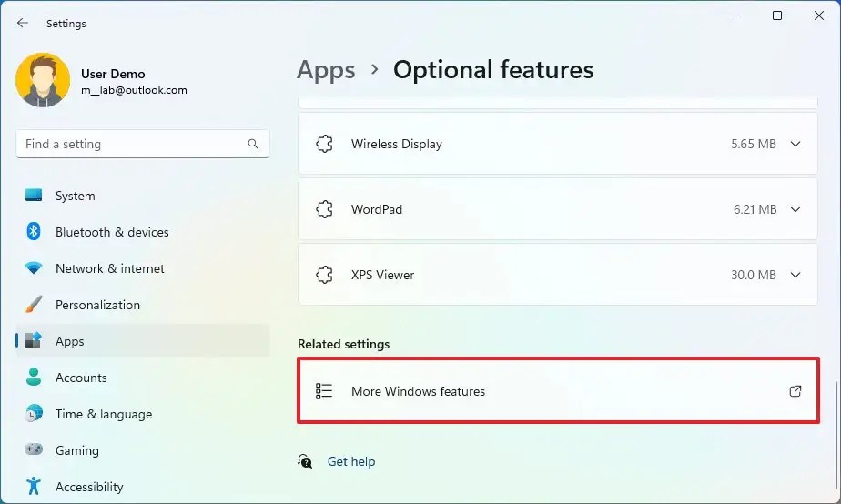841x504 pixels.
Task: Go back with the arrow button
Action: pyautogui.click(x=23, y=23)
